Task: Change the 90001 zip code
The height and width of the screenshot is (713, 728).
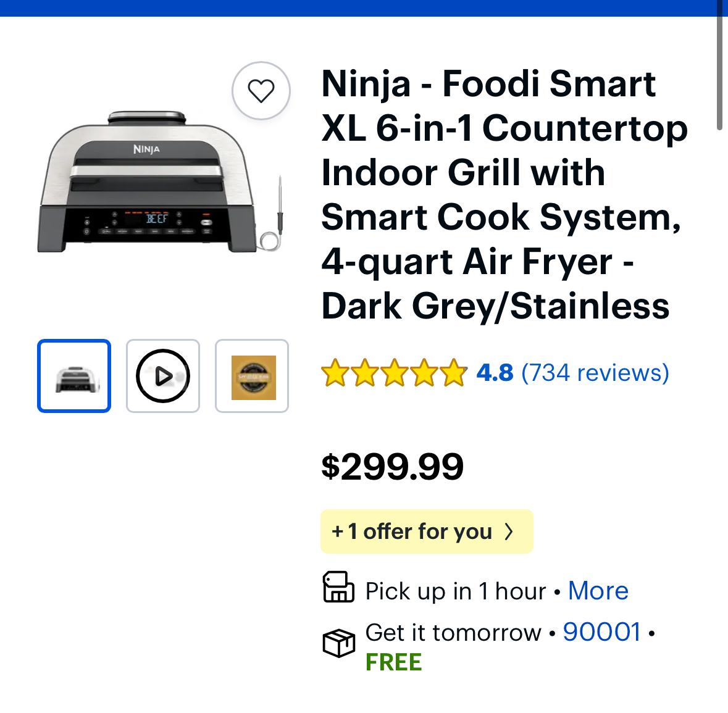Action: 601,632
